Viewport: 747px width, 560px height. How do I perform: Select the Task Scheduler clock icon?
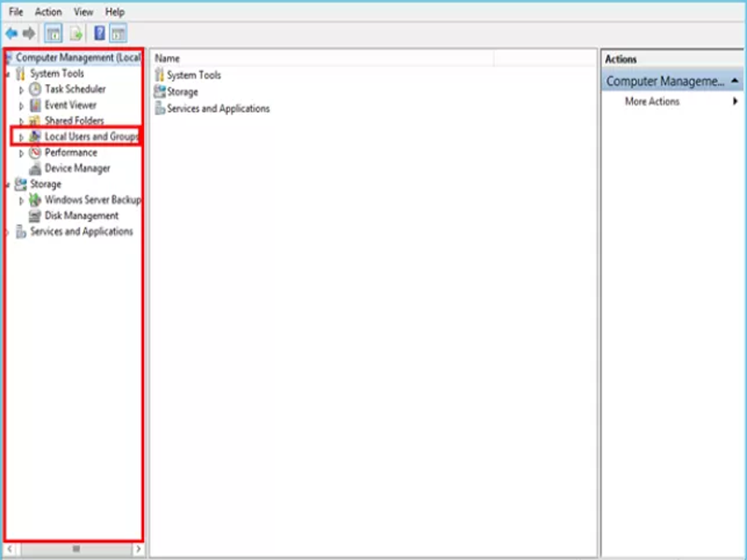click(x=35, y=89)
